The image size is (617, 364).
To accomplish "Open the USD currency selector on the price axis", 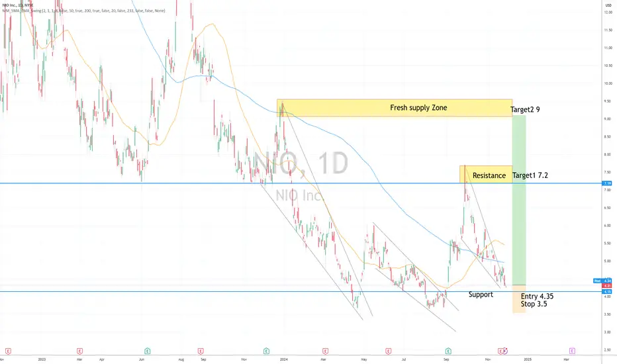I will [608, 5].
